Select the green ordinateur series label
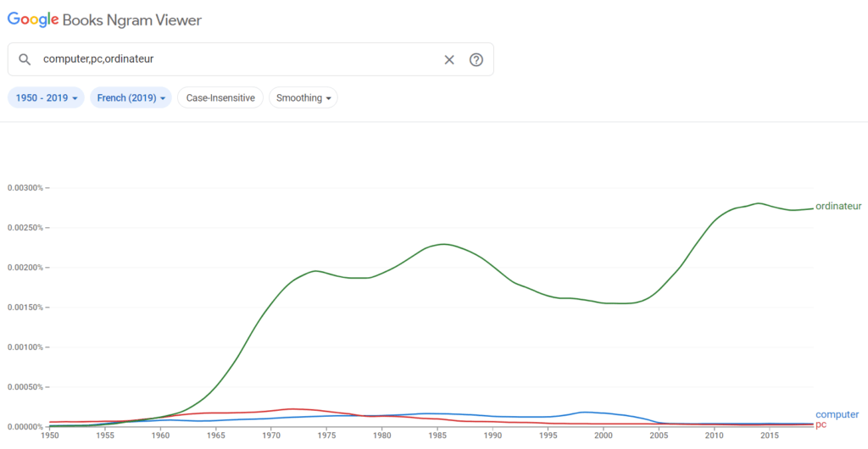The image size is (868, 449). click(838, 206)
